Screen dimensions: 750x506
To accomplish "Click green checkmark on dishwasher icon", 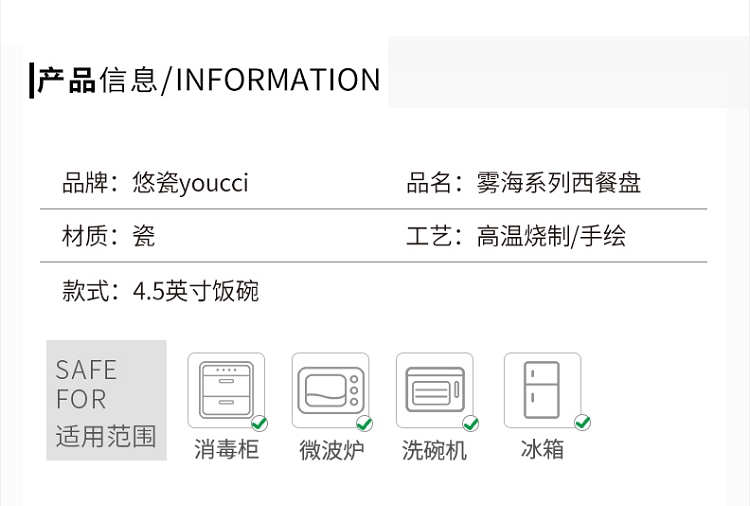I will 471,423.
